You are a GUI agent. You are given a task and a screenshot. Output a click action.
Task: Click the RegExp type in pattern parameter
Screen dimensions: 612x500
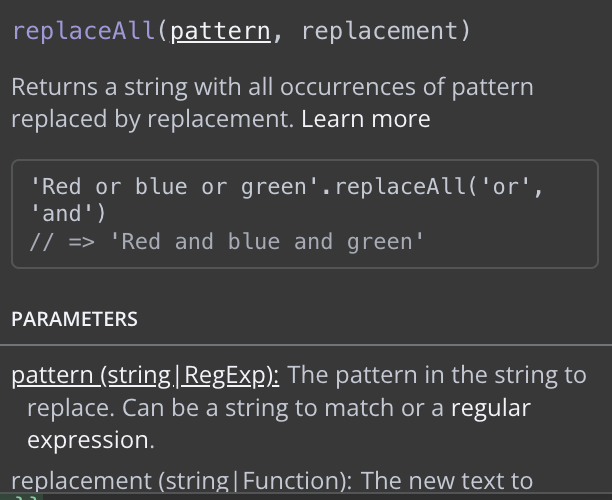pos(225,375)
